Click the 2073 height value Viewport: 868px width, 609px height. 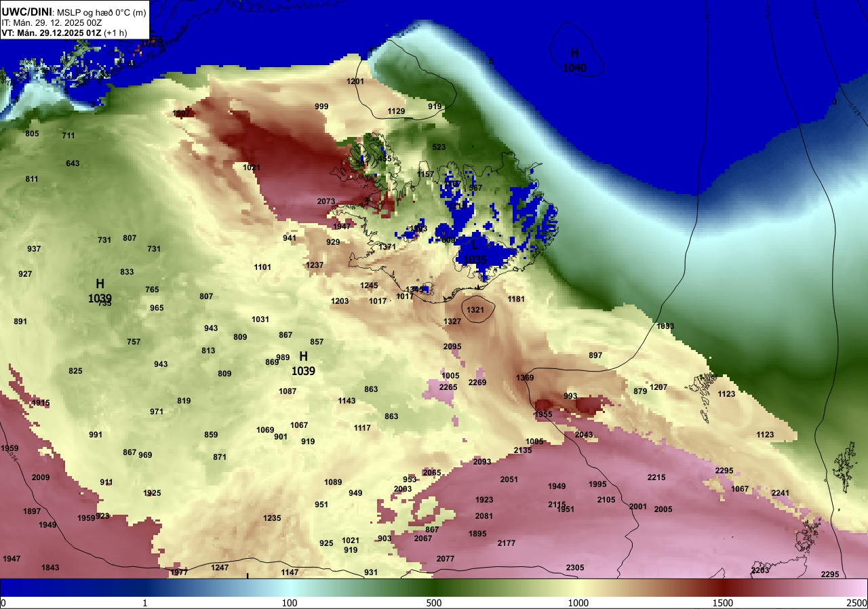326,201
